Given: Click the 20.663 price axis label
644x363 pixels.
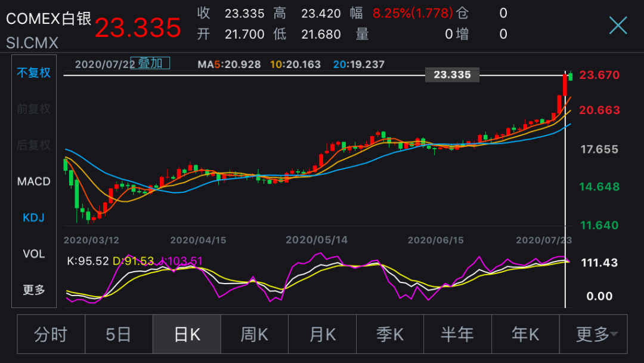Looking at the screenshot, I should click(x=599, y=110).
